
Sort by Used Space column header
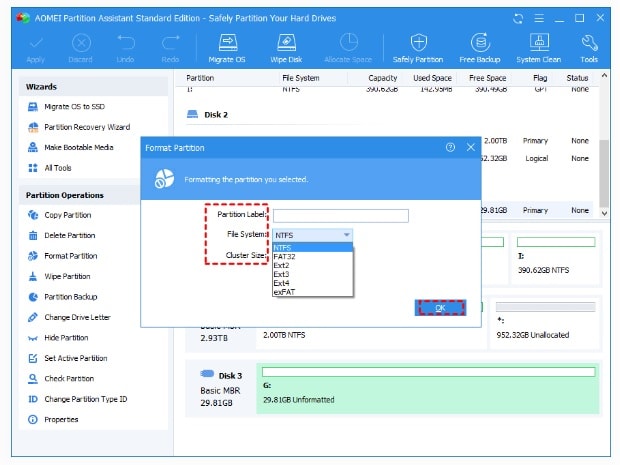point(433,78)
